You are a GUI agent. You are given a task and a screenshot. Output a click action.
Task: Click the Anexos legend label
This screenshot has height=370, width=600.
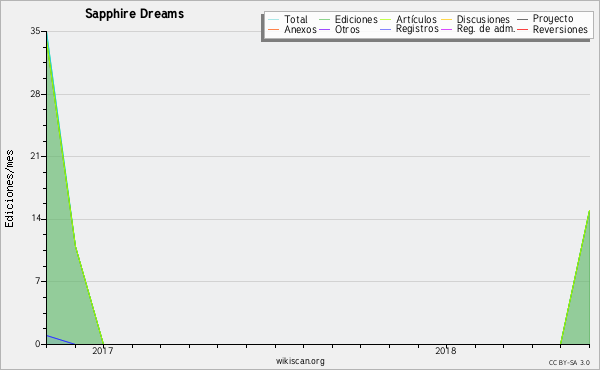click(x=300, y=29)
